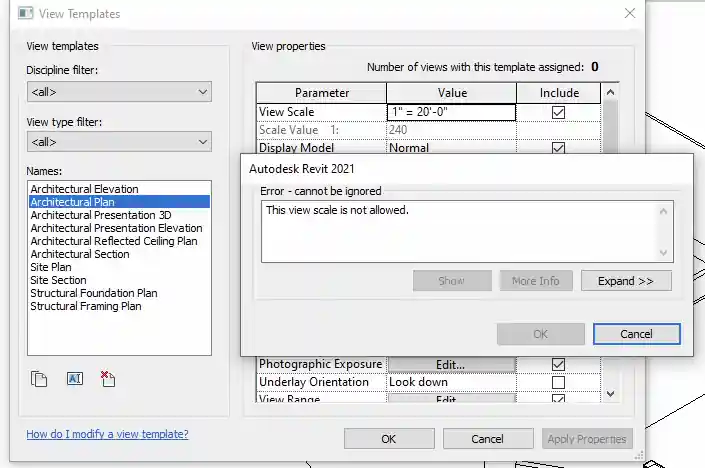
Task: Select Architectural Elevation template
Action: pyautogui.click(x=85, y=189)
